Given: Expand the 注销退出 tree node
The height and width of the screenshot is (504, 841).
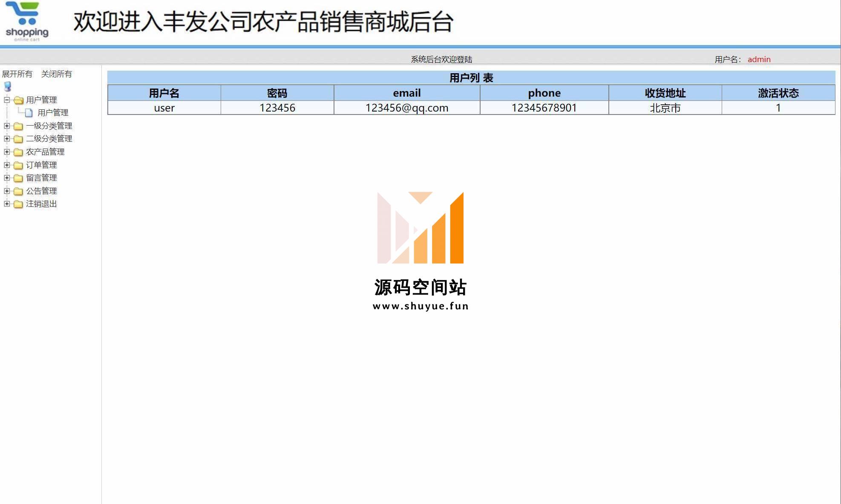Looking at the screenshot, I should click(x=7, y=204).
